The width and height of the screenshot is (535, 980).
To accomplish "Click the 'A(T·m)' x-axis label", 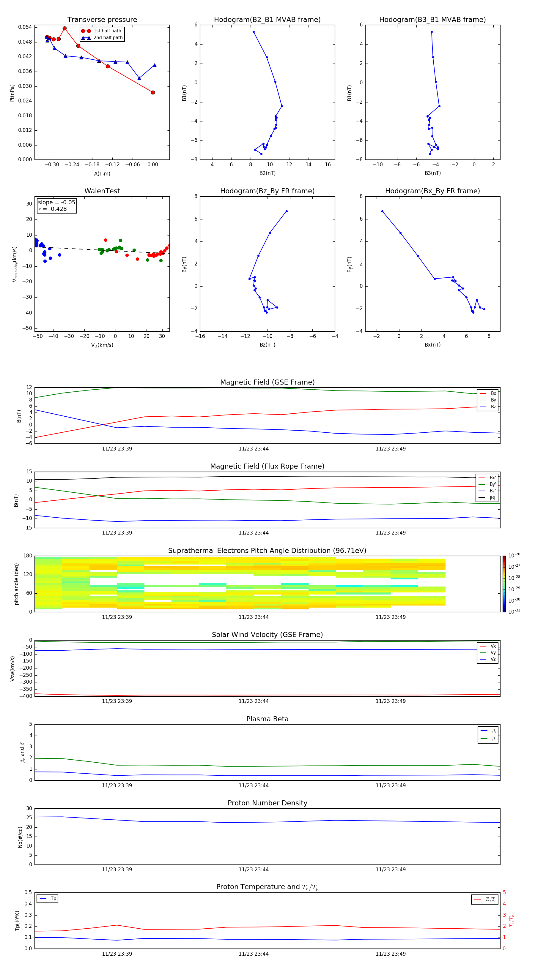I will pyautogui.click(x=102, y=174).
